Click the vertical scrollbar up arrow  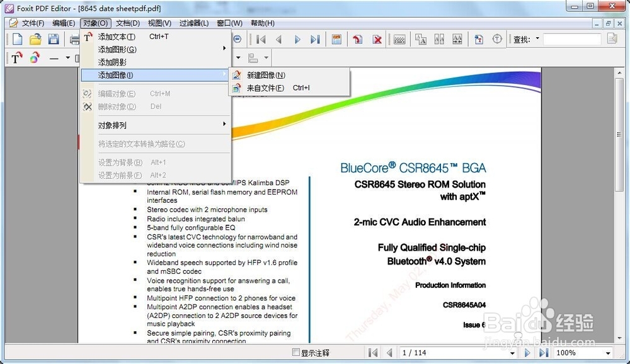pyautogui.click(x=619, y=73)
